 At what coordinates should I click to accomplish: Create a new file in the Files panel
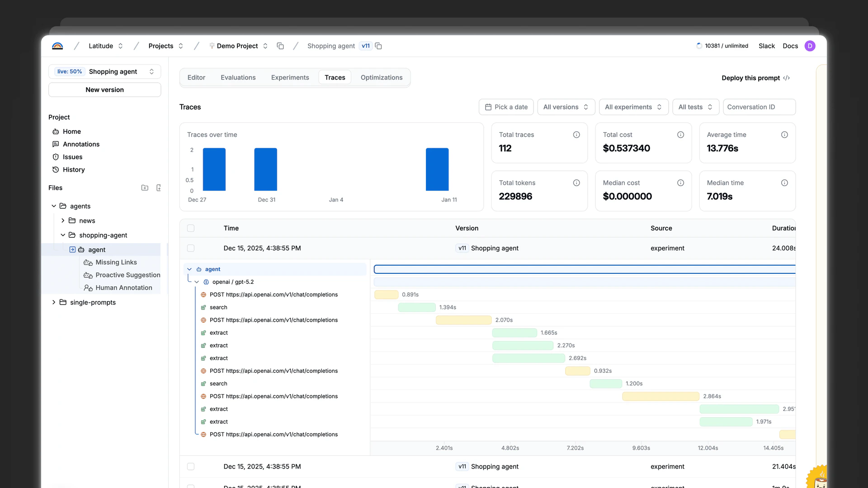pyautogui.click(x=159, y=188)
